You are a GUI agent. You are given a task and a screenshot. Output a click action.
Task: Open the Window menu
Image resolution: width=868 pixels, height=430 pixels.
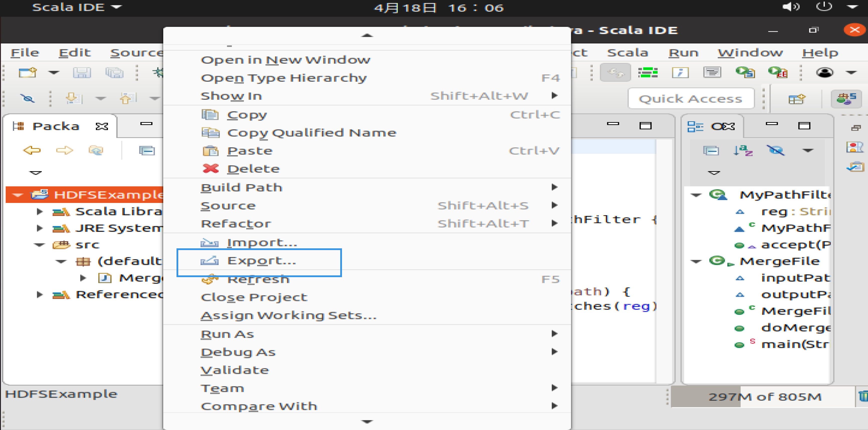pos(750,53)
